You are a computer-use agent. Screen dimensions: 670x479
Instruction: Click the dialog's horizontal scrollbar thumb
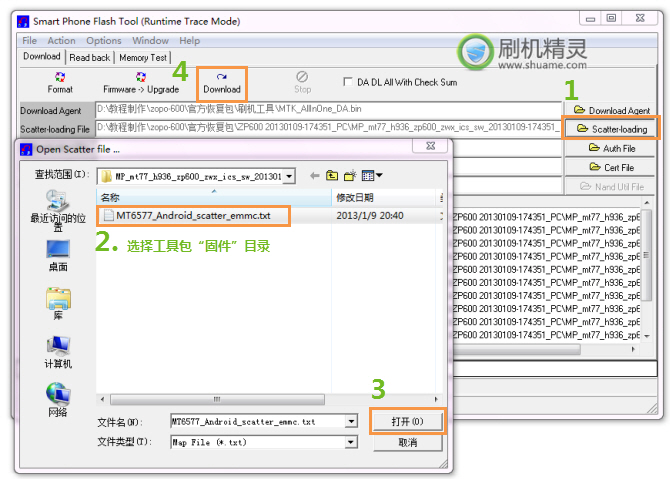point(217,399)
